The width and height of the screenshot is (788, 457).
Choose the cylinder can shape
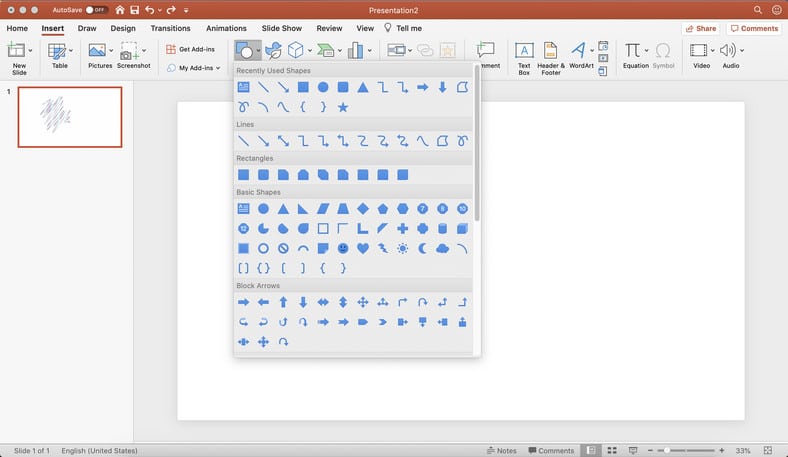click(442, 229)
